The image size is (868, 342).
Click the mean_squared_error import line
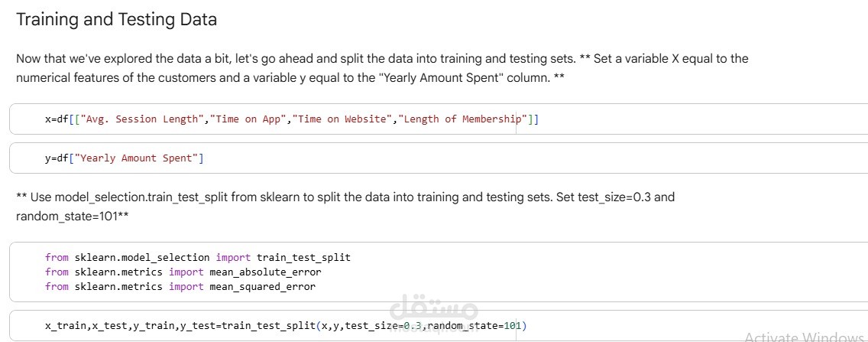[180, 287]
